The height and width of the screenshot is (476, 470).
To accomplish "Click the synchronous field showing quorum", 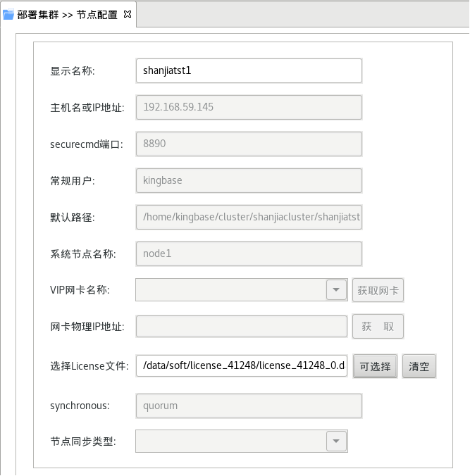I will coord(248,406).
